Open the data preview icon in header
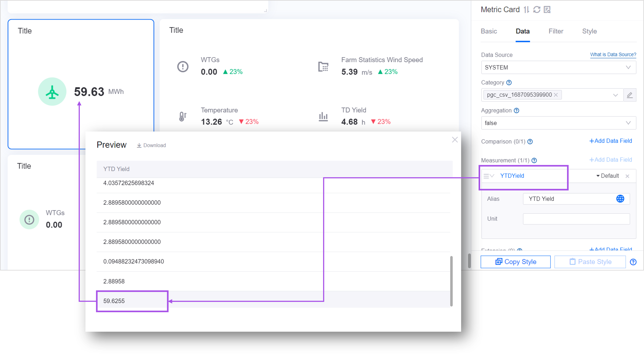644x354 pixels. 547,9
